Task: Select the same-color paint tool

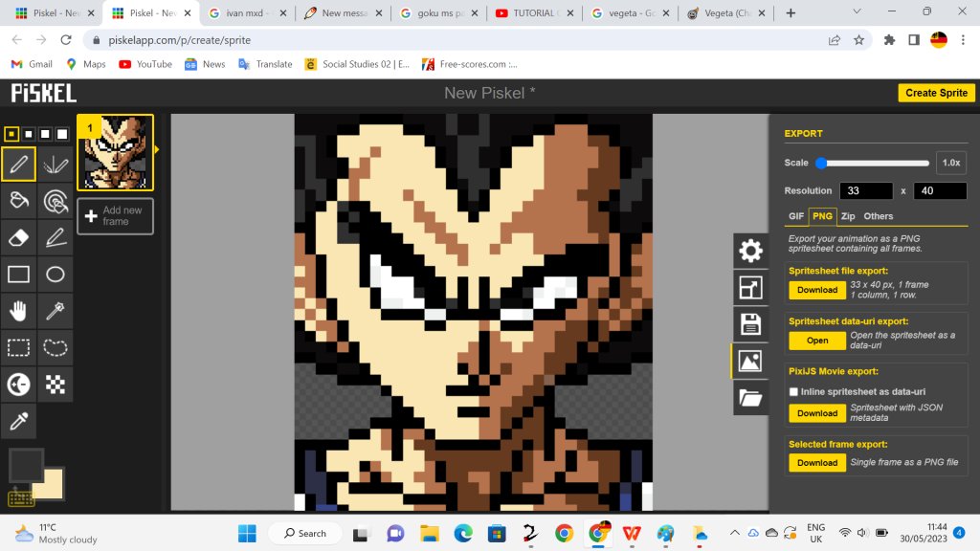Action: 55,201
